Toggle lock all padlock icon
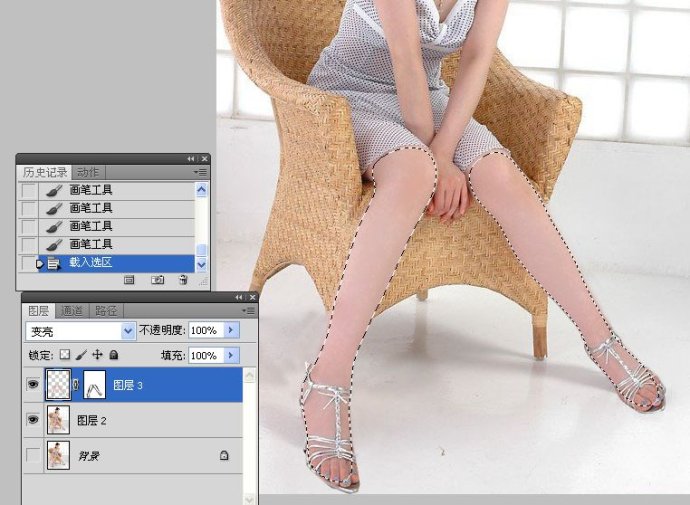The height and width of the screenshot is (505, 690). click(114, 355)
